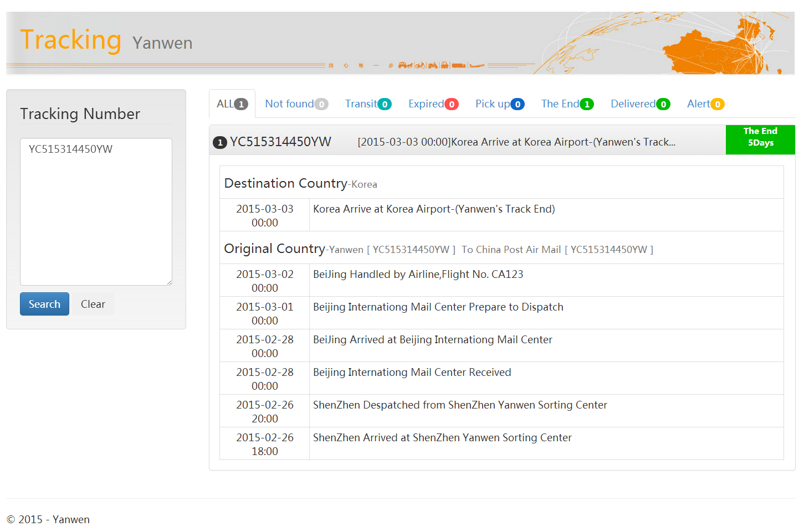Switch to the Transit tab
The width and height of the screenshot is (804, 532).
[x=368, y=104]
